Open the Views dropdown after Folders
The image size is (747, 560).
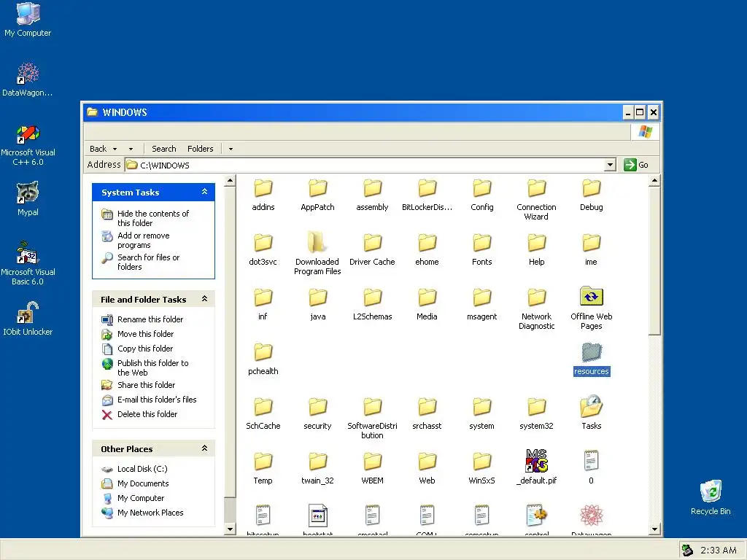(x=231, y=149)
